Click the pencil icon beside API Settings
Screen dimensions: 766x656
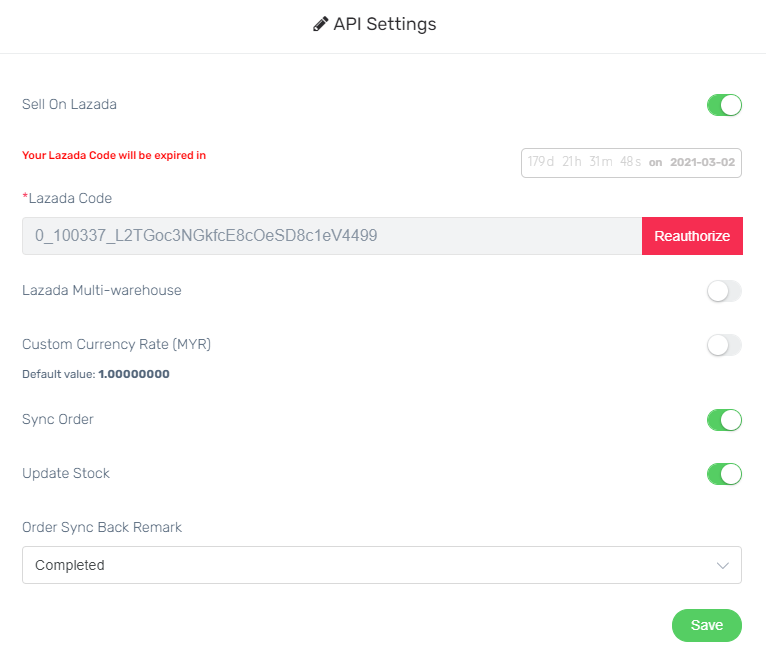click(320, 24)
